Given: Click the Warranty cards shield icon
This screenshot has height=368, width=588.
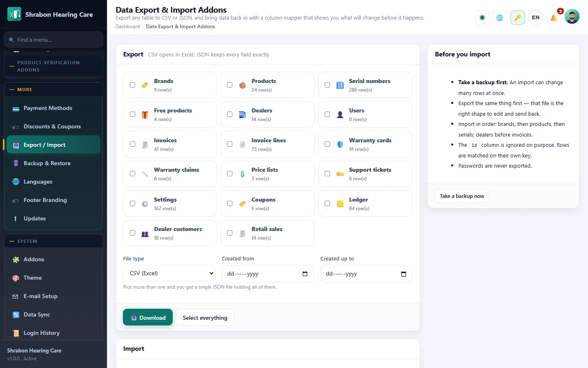Looking at the screenshot, I should [x=340, y=144].
